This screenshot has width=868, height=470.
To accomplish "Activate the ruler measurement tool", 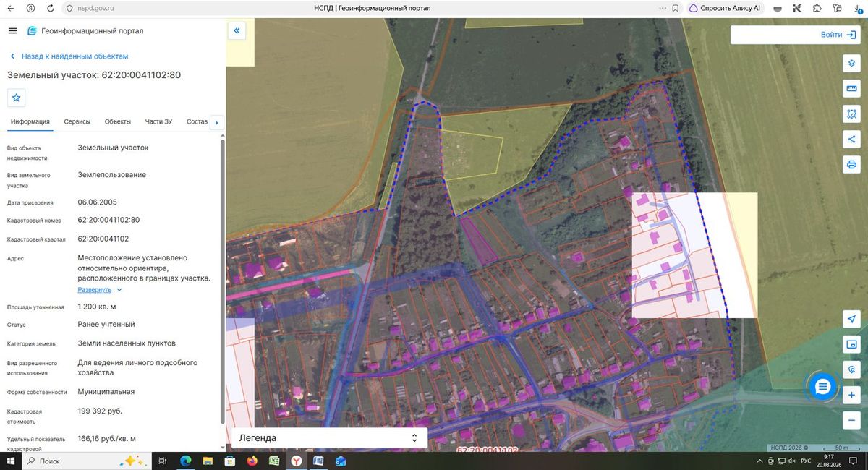I will [851, 88].
